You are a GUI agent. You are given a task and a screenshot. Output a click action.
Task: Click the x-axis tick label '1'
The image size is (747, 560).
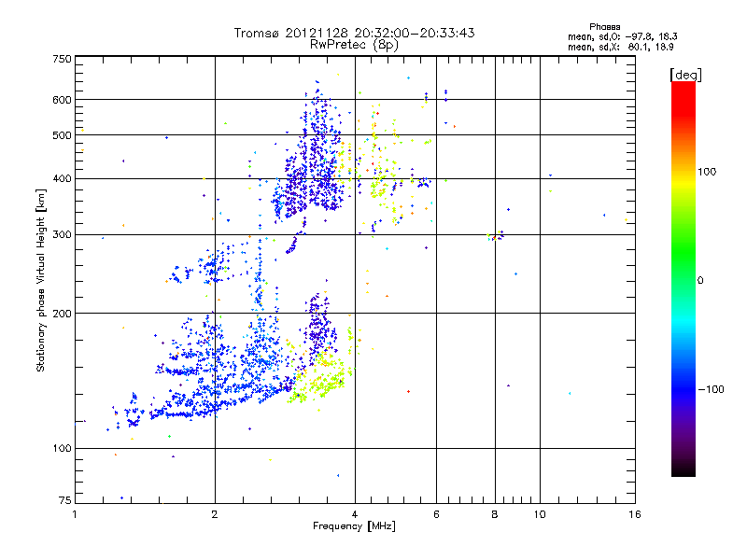coord(75,514)
